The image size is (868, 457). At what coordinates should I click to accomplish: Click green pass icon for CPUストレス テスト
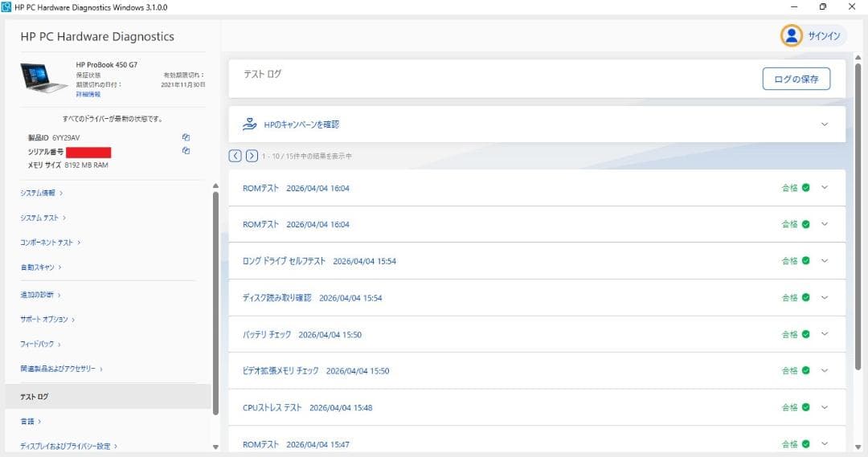point(806,407)
